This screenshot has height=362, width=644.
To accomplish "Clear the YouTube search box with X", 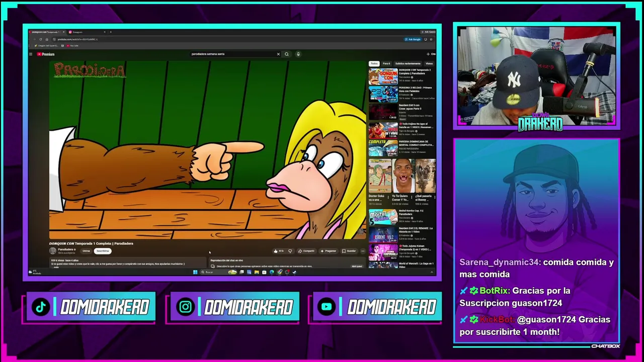I will [x=278, y=54].
